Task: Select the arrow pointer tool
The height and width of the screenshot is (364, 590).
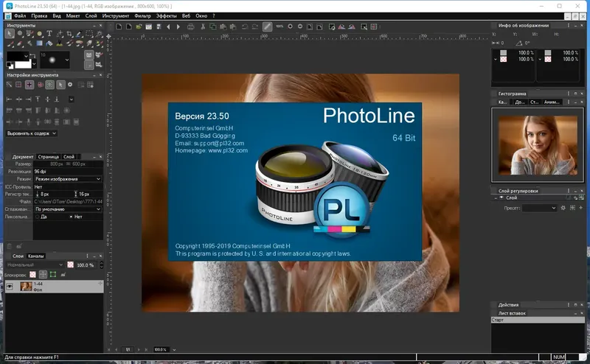Action: 9,34
